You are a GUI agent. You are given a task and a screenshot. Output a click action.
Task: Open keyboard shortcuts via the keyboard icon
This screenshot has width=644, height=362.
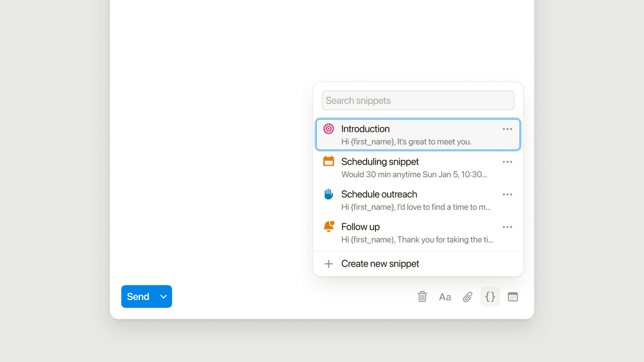[512, 296]
